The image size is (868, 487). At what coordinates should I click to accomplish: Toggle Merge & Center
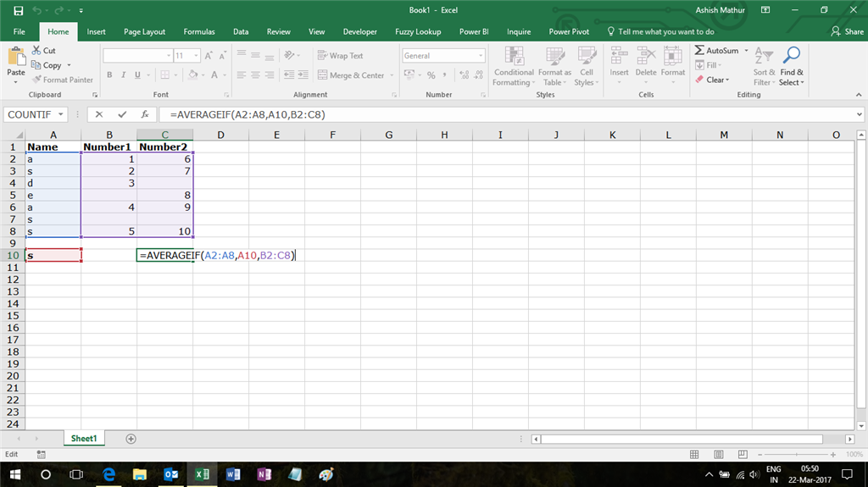tap(352, 75)
